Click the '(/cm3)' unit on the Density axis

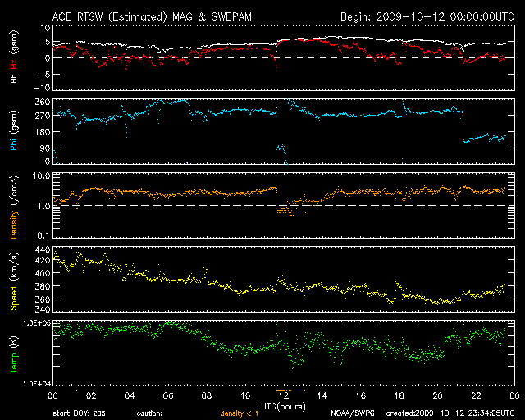pyautogui.click(x=14, y=190)
